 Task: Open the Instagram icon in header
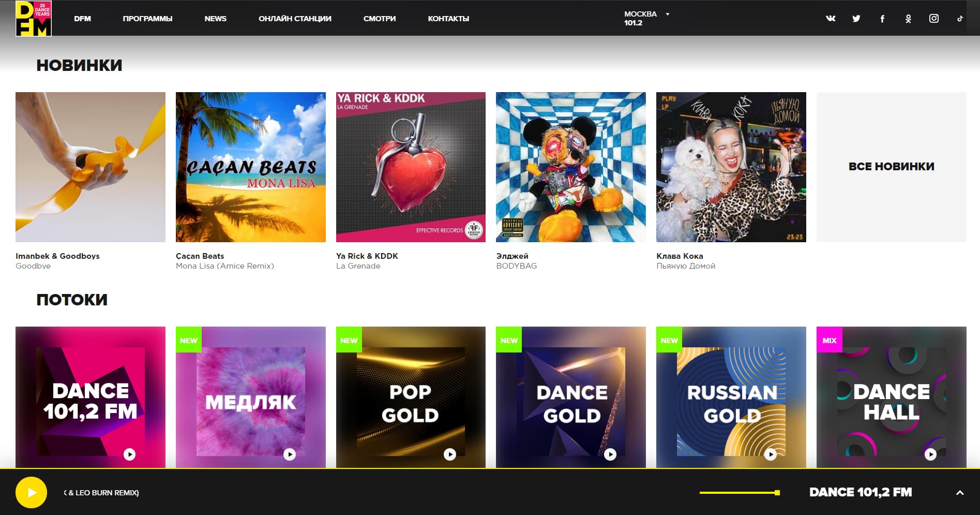coord(934,19)
